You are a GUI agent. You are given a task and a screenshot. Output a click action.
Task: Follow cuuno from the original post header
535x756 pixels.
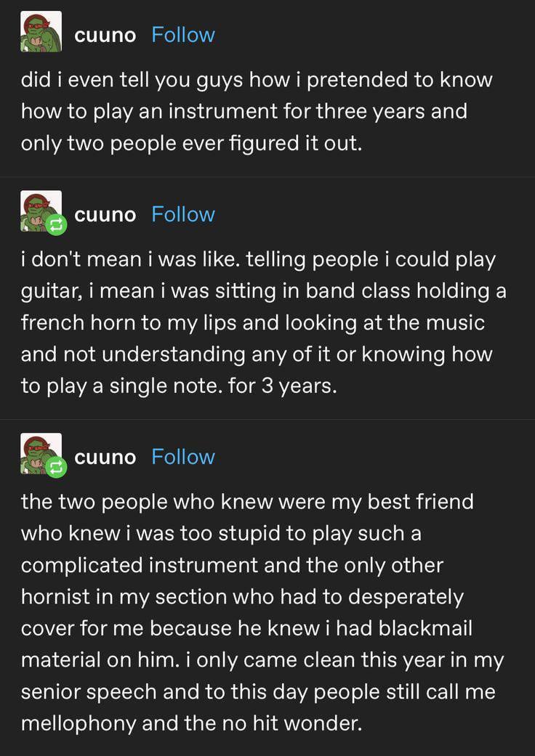pos(183,35)
